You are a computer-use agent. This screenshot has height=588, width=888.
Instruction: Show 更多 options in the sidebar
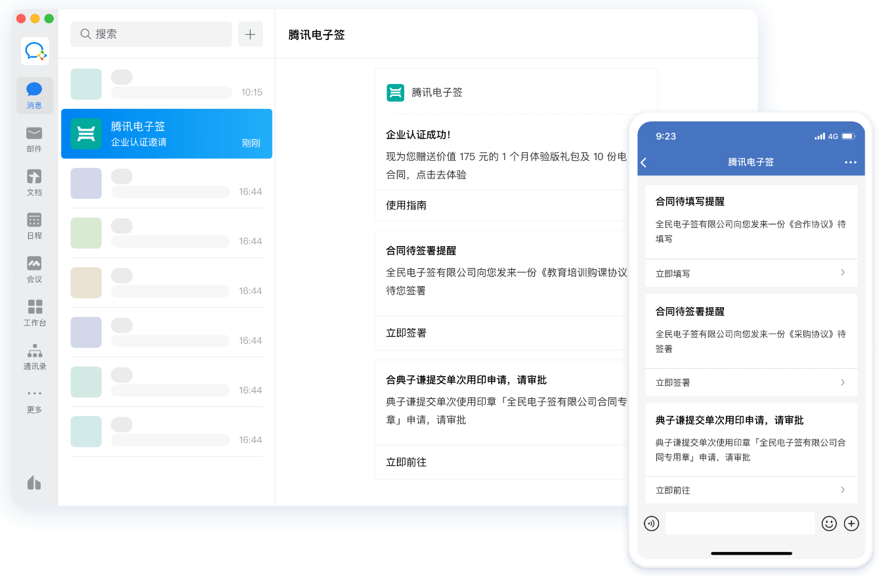click(34, 400)
